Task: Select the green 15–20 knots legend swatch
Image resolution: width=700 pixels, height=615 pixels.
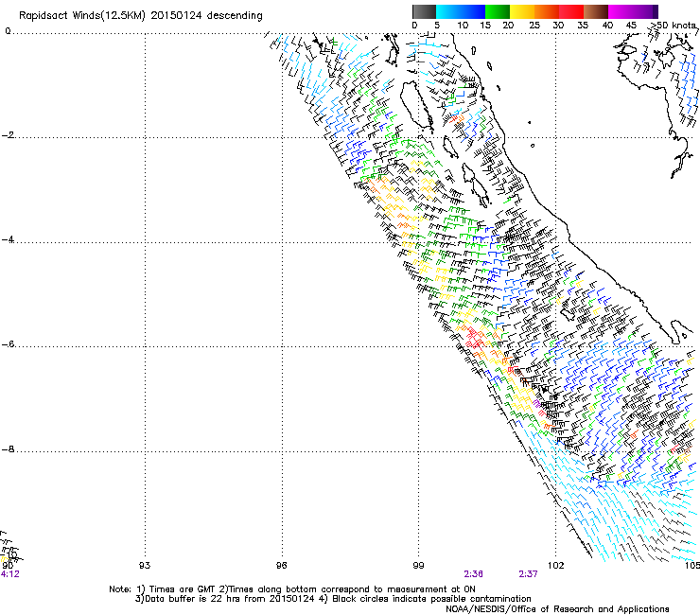Action: [x=498, y=11]
